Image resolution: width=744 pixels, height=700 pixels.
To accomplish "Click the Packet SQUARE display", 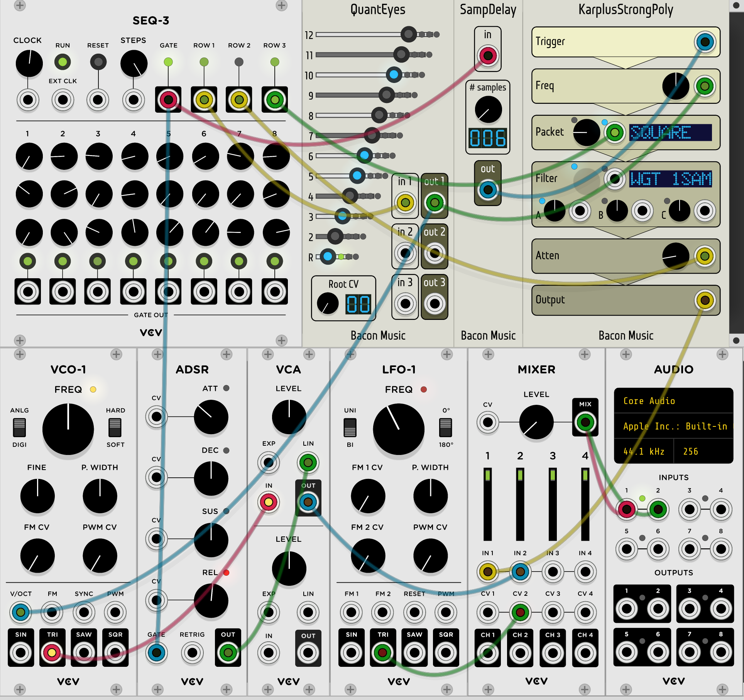I will coord(671,132).
